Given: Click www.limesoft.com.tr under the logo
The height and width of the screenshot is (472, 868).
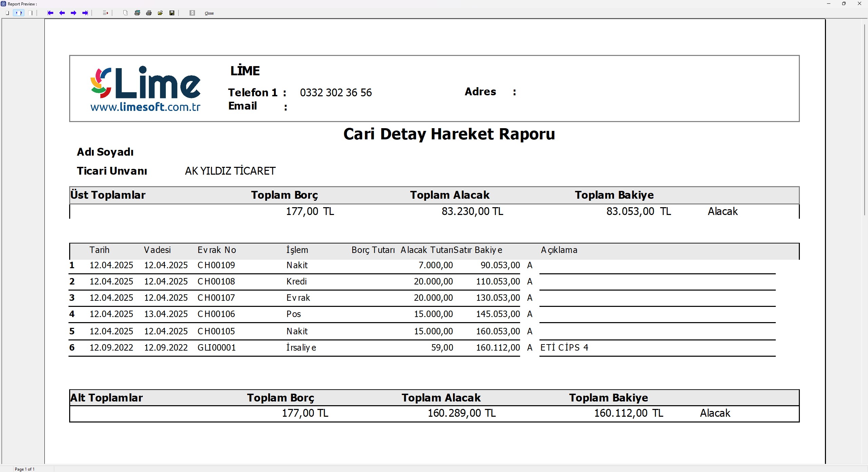Looking at the screenshot, I should [145, 107].
